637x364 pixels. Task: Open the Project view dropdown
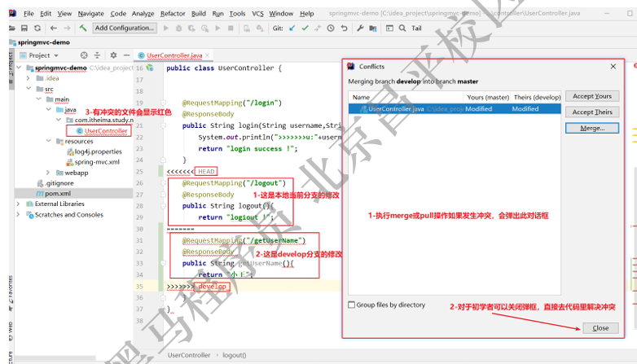pos(56,55)
